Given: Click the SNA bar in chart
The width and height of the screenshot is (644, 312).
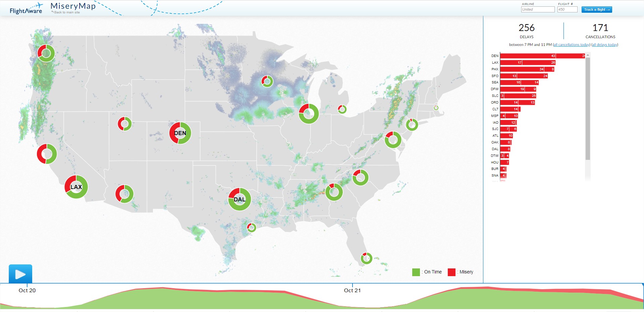Looking at the screenshot, I should click(503, 176).
